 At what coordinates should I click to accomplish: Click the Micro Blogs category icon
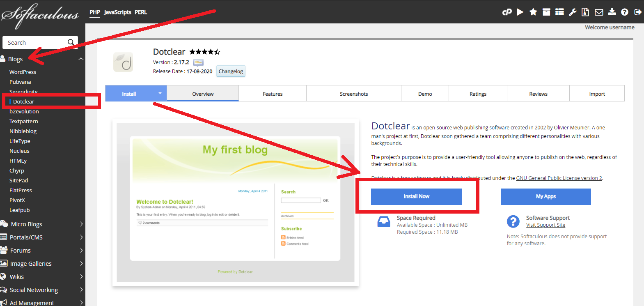[x=4, y=224]
